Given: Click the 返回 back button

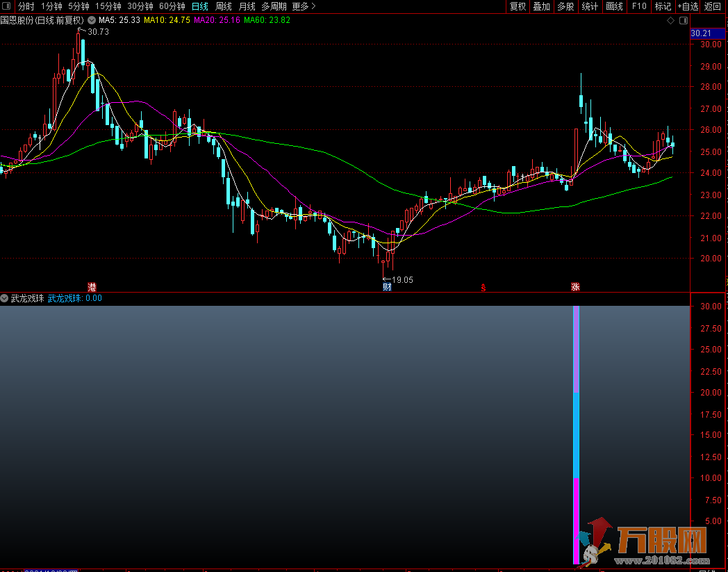Looking at the screenshot, I should pos(712,6).
